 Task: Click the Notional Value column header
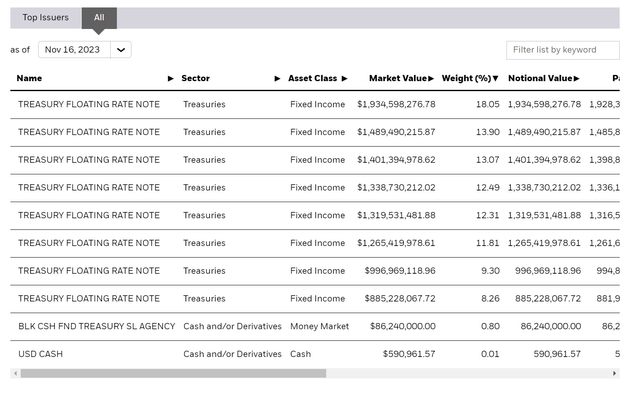(540, 78)
